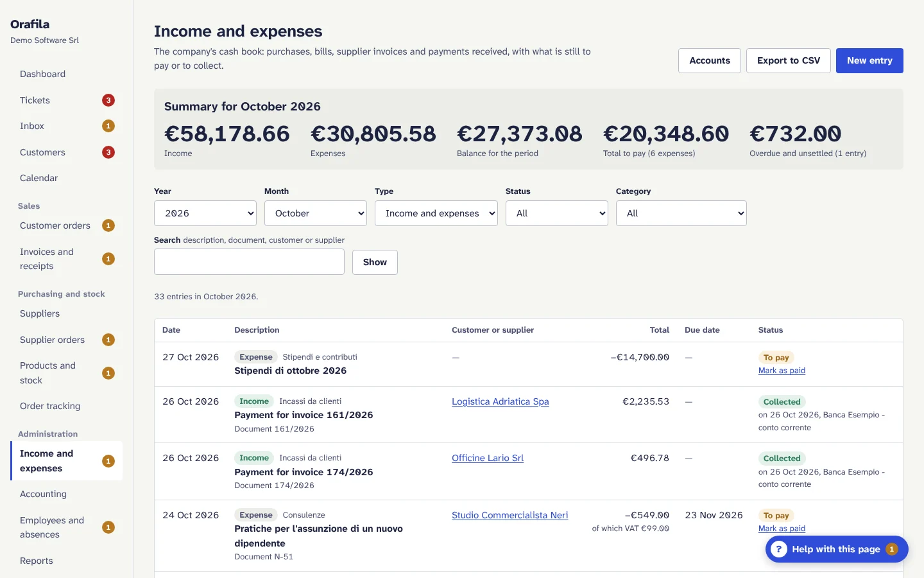Click the €732.00 overdue figure
Image resolution: width=924 pixels, height=578 pixels.
coord(796,134)
